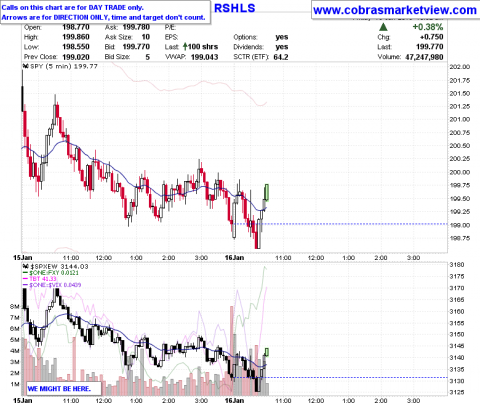Click the 3180 axis label on $SPXEW chart
This screenshot has height=406, width=480.
(x=457, y=265)
